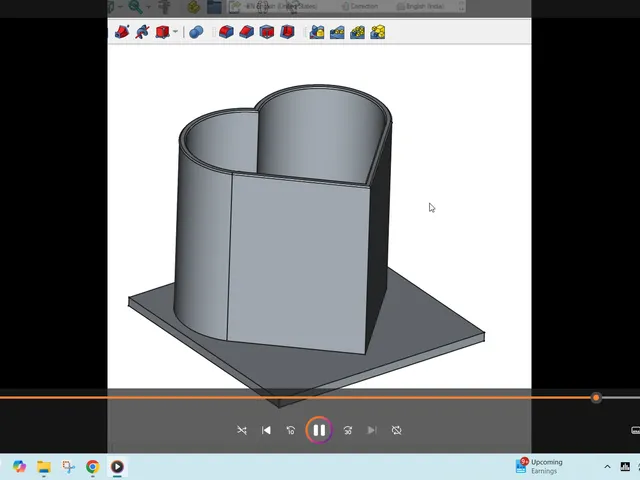
Task: Skip forward 30 seconds
Action: click(x=348, y=430)
